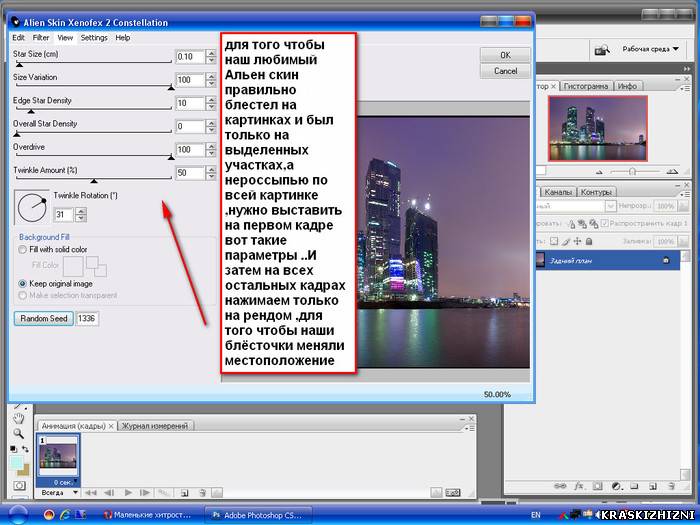
Task: Click the Twinkle Amount slider handle
Action: pyautogui.click(x=94, y=181)
